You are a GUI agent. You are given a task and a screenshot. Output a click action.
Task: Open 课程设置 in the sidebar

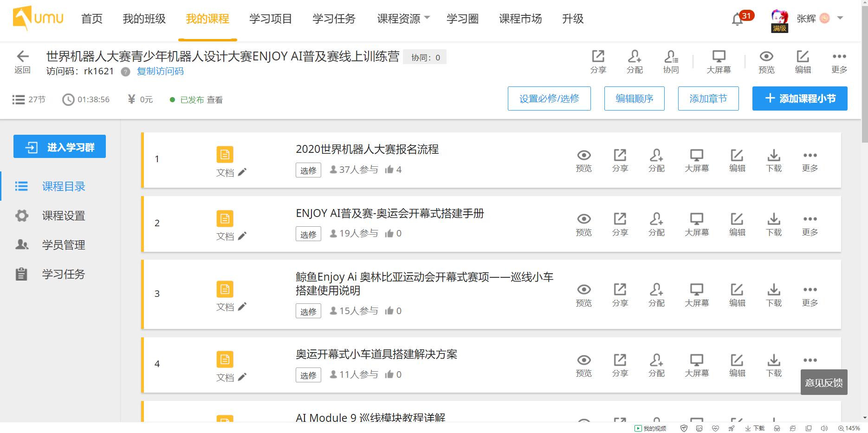click(x=64, y=216)
